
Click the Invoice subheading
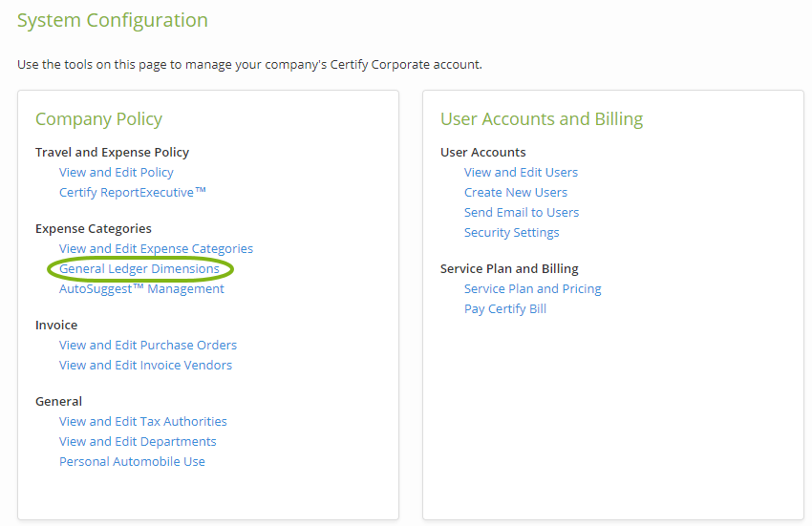56,326
